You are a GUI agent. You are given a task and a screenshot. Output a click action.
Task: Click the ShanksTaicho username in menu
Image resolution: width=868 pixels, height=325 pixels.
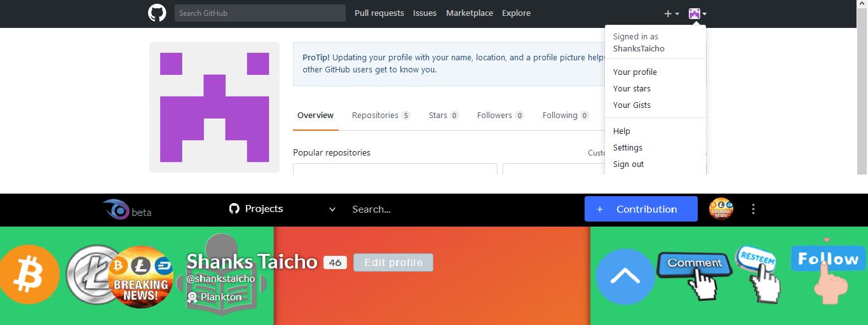point(639,49)
